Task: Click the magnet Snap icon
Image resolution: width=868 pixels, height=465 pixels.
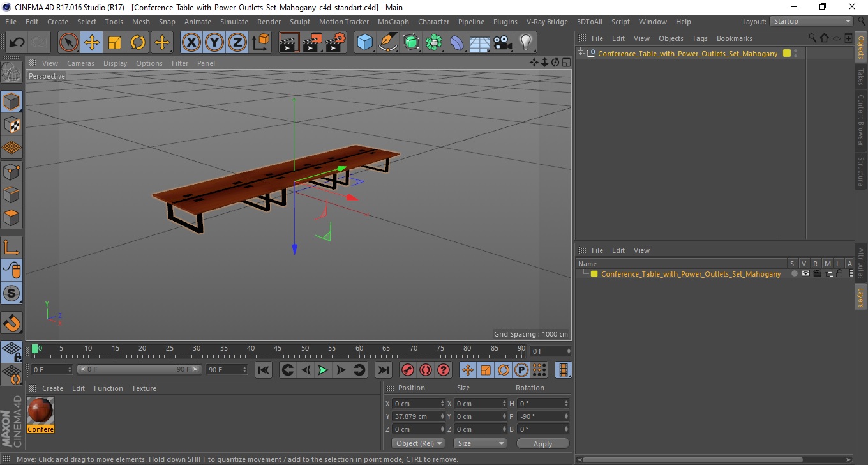Action: coord(11,323)
